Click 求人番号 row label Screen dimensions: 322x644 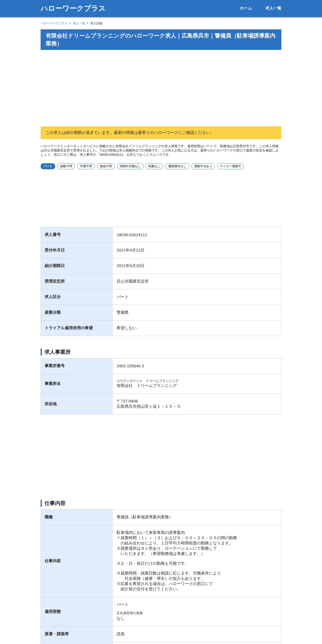click(x=53, y=235)
